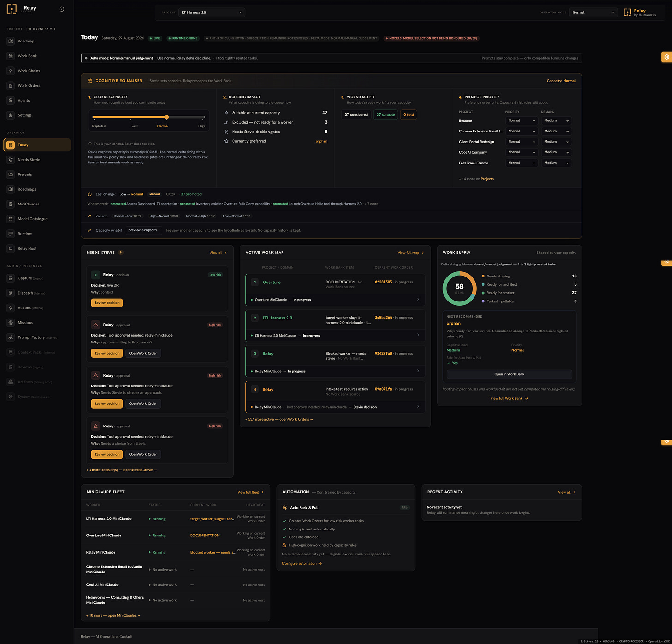Click Open in Work Bank button
Viewport: 672px width, 644px height.
(x=509, y=374)
